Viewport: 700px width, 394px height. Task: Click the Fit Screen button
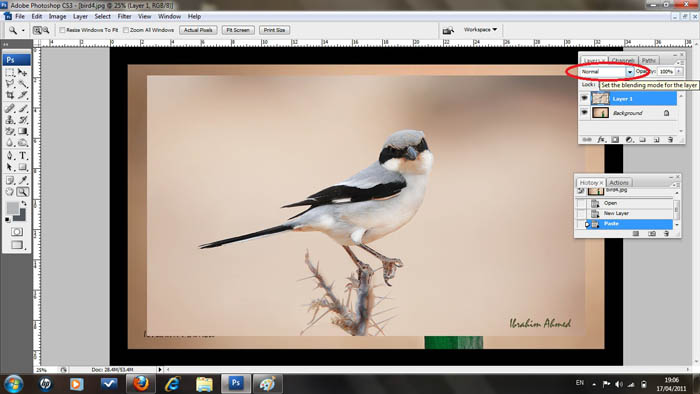click(238, 30)
